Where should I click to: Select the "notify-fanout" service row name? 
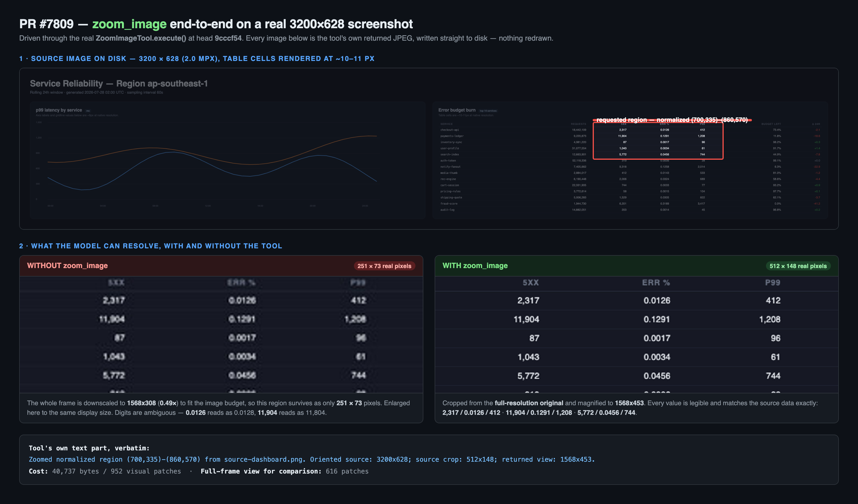[450, 166]
